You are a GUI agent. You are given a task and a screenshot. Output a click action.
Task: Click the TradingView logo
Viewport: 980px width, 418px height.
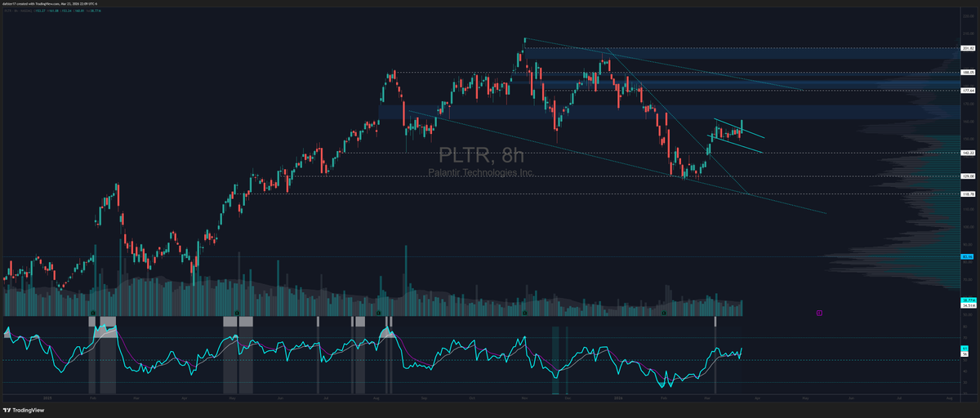(23, 411)
